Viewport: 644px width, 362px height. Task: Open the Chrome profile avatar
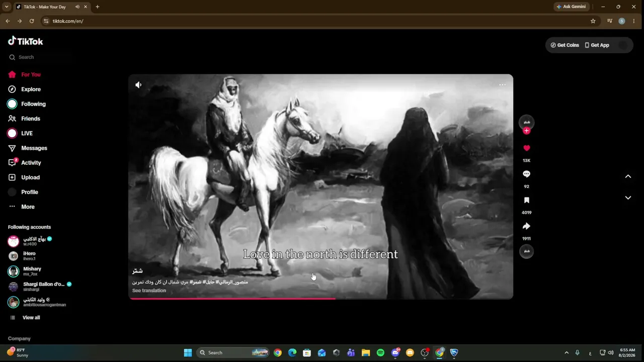tap(622, 21)
